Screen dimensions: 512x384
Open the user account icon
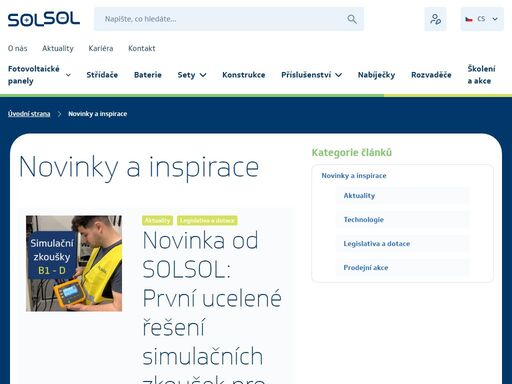click(435, 19)
